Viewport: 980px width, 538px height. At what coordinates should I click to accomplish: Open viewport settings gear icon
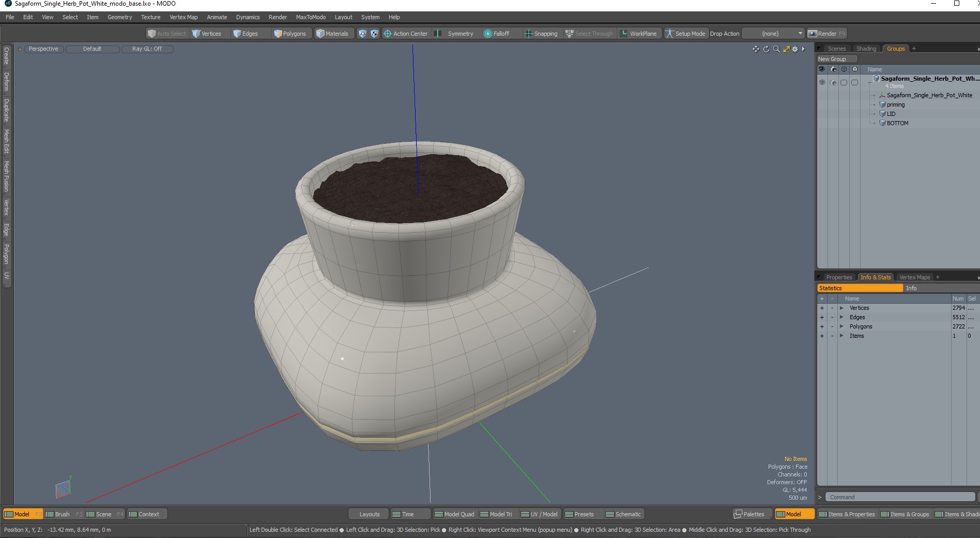pos(795,49)
